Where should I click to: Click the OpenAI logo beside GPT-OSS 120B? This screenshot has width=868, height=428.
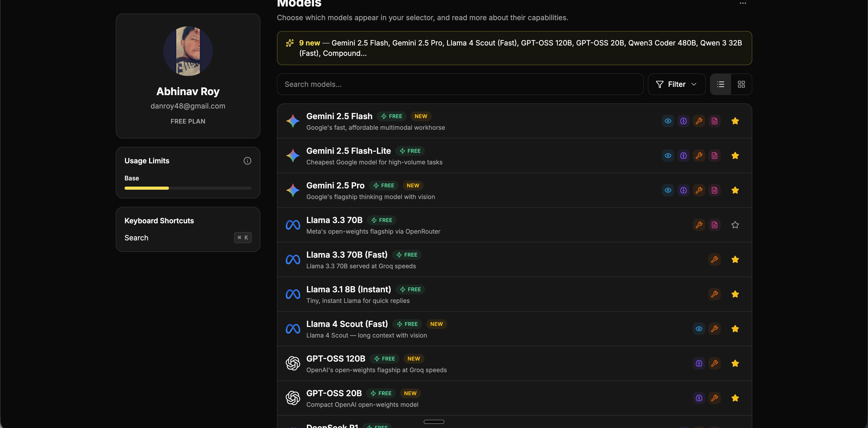click(293, 363)
